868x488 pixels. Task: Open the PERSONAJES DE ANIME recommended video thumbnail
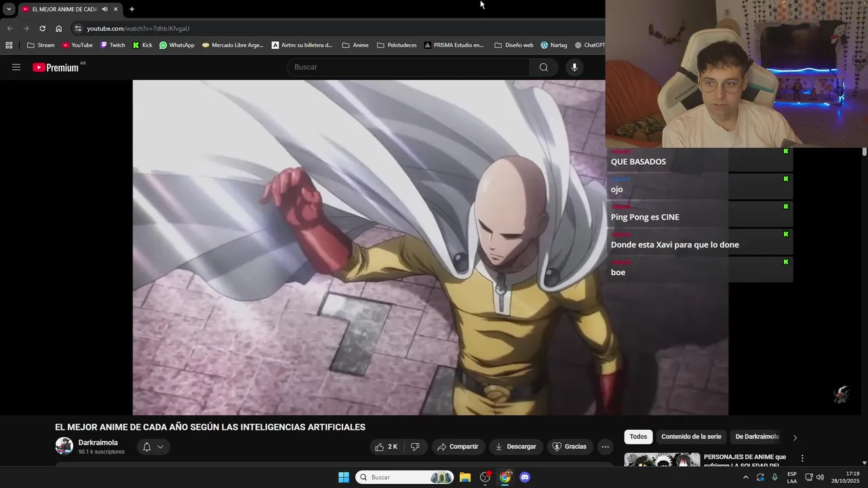pyautogui.click(x=662, y=460)
